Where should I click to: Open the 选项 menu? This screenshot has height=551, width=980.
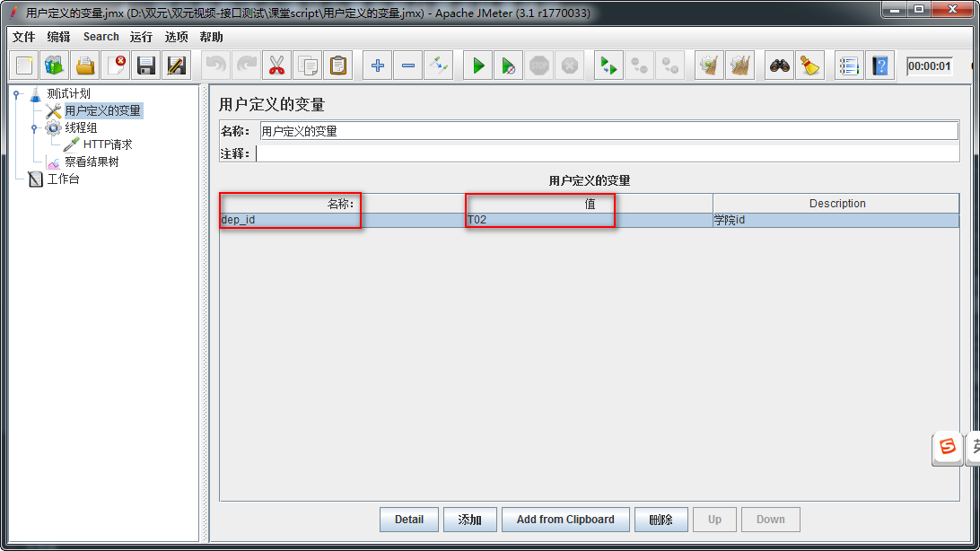[176, 37]
